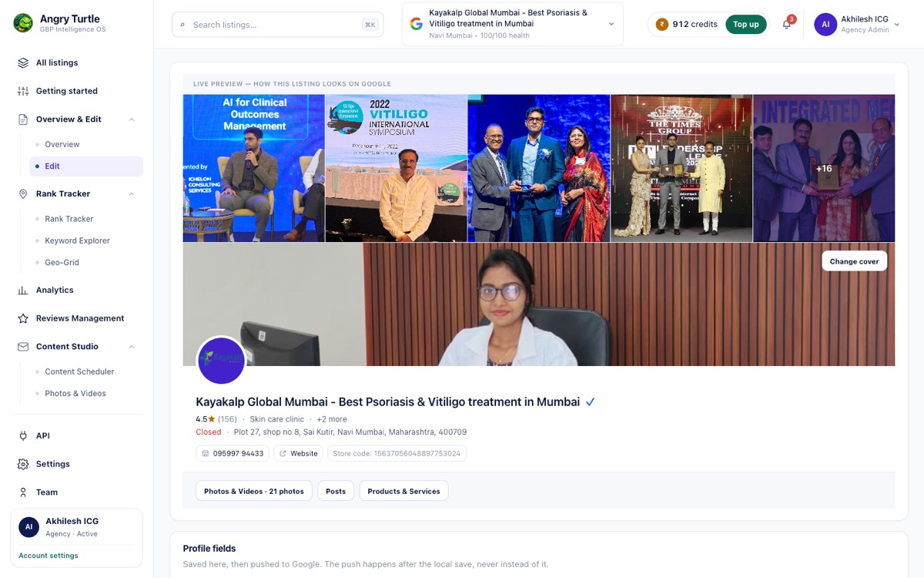Viewport: 924px width, 578px height.
Task: Click inside the Search listings field
Action: click(277, 25)
